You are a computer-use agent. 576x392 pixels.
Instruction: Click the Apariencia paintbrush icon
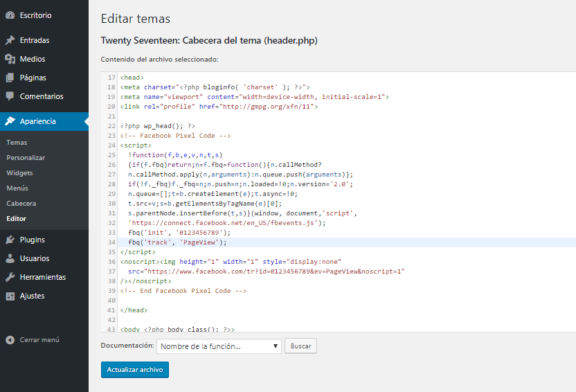[x=10, y=121]
